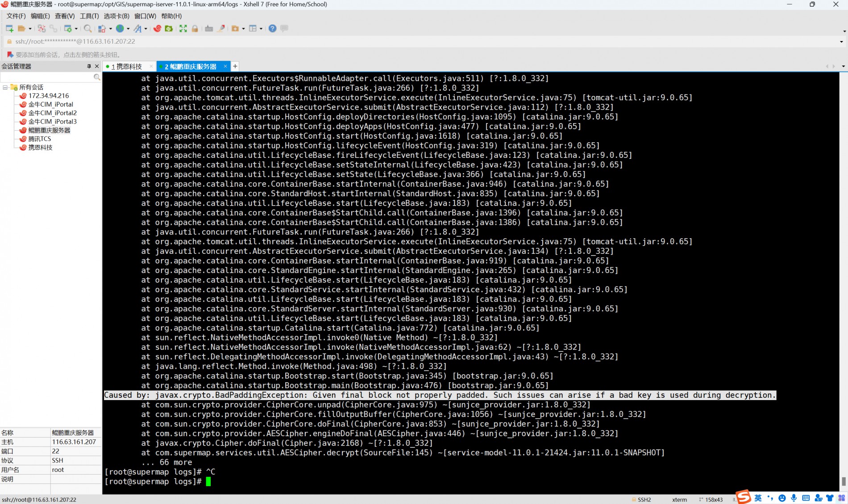This screenshot has width=848, height=504.
Task: Click the New folder toolbar icon
Action: click(235, 29)
